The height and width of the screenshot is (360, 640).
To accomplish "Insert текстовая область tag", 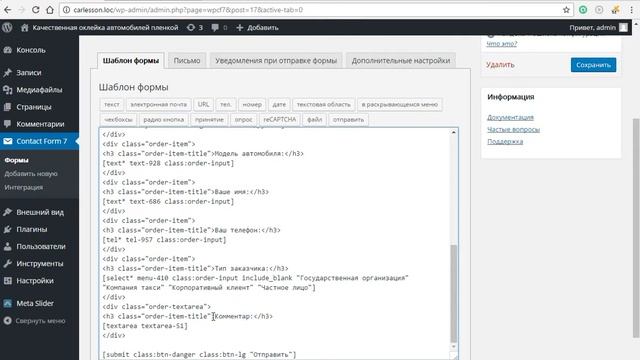I will point(323,104).
